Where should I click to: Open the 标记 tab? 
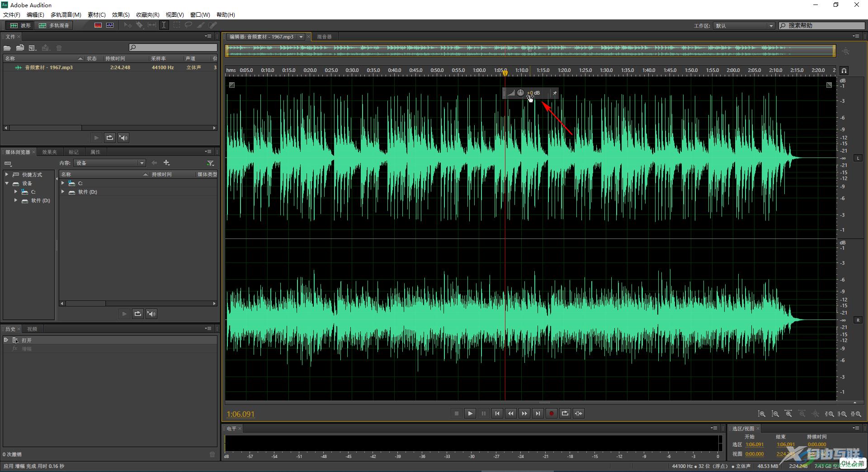[x=74, y=152]
